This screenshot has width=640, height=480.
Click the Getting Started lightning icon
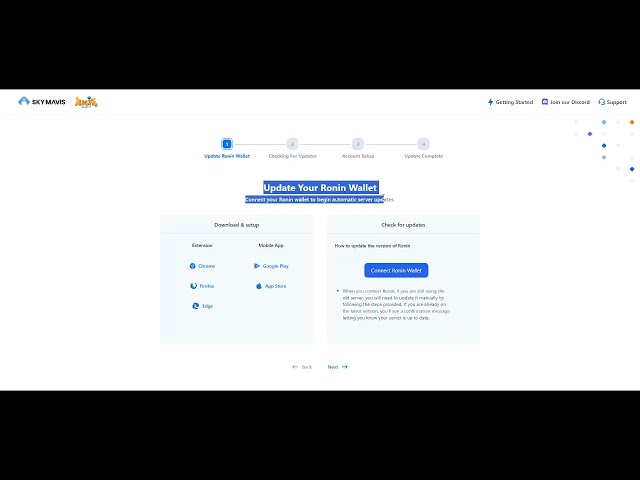[x=491, y=102]
